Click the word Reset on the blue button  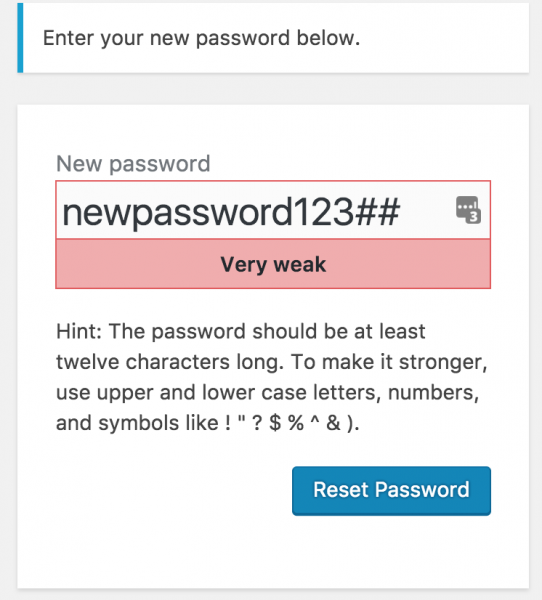341,490
